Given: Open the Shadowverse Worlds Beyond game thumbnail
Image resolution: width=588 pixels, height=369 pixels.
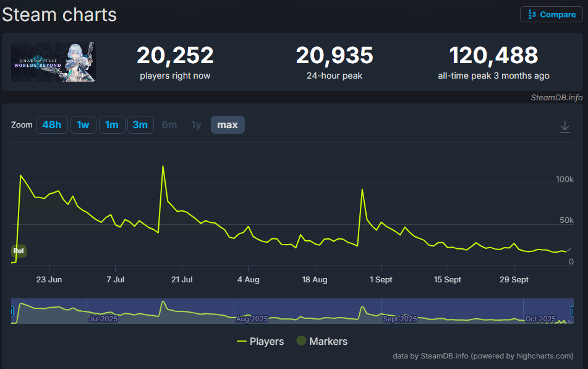Looking at the screenshot, I should (x=53, y=62).
